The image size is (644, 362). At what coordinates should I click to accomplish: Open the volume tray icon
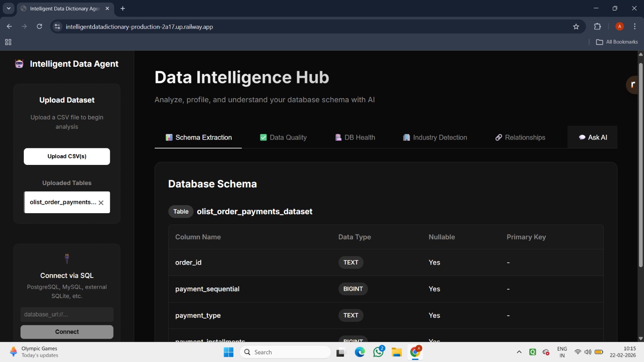pos(588,352)
